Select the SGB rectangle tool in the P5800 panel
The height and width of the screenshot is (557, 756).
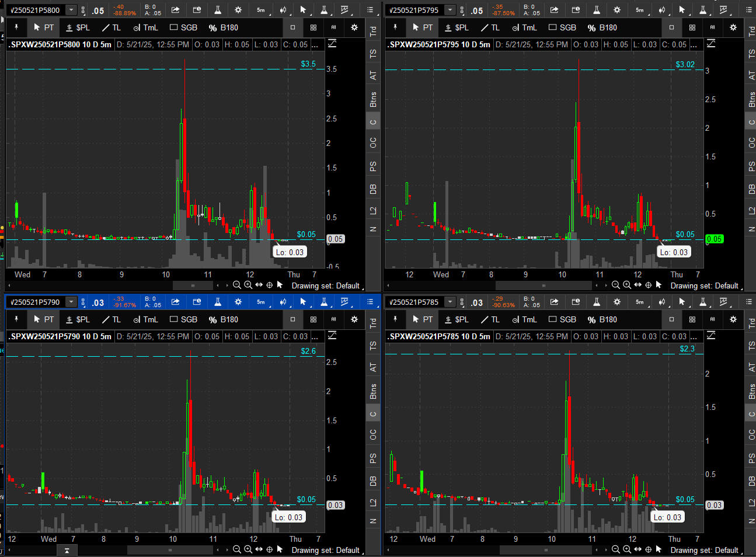(x=183, y=27)
